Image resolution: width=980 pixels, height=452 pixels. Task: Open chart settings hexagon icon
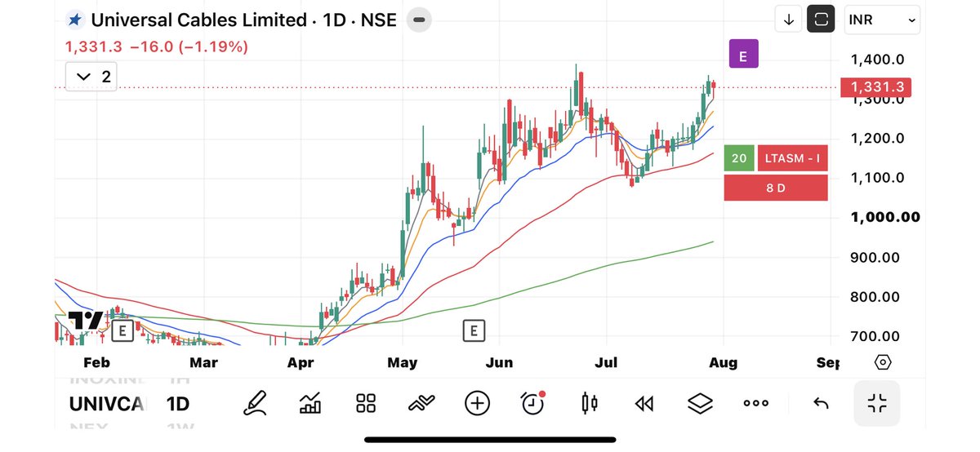click(882, 362)
